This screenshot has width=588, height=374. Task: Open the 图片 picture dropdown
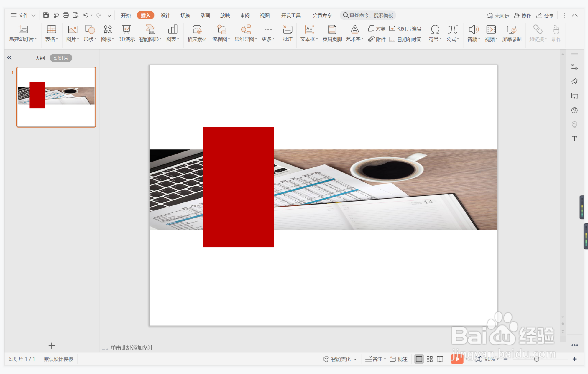(x=73, y=39)
